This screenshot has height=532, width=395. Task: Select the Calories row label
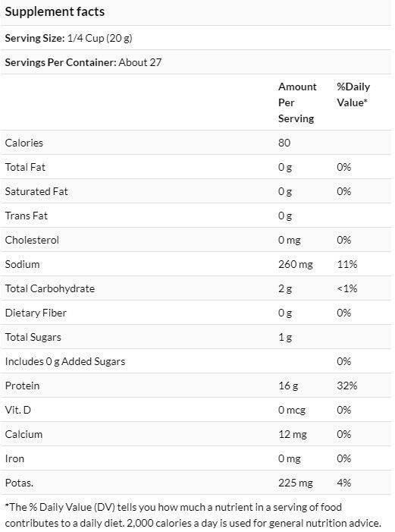pyautogui.click(x=24, y=143)
